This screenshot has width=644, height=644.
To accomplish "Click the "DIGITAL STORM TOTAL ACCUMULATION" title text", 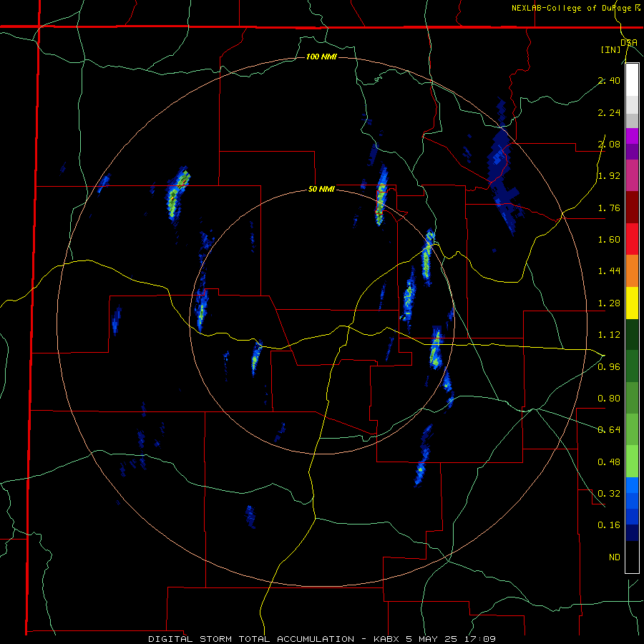I will (251, 639).
